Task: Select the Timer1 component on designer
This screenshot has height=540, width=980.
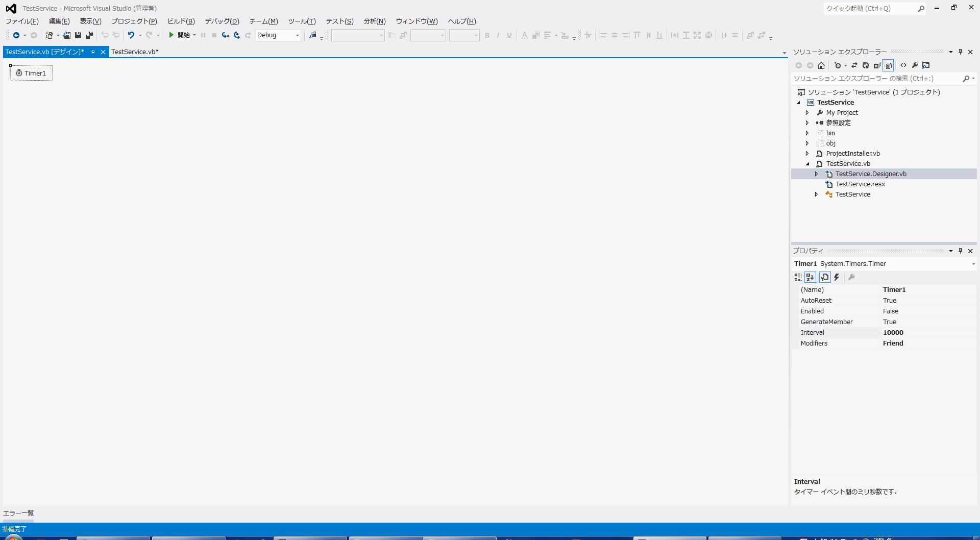Action: [31, 73]
